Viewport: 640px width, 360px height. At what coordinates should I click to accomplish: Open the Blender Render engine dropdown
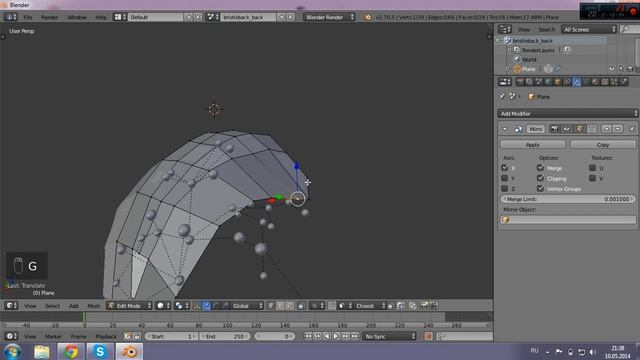coord(329,17)
